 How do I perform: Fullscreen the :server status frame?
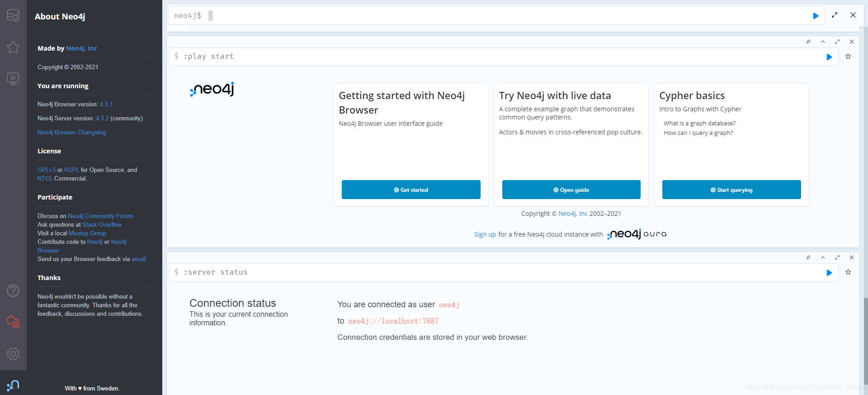point(837,257)
